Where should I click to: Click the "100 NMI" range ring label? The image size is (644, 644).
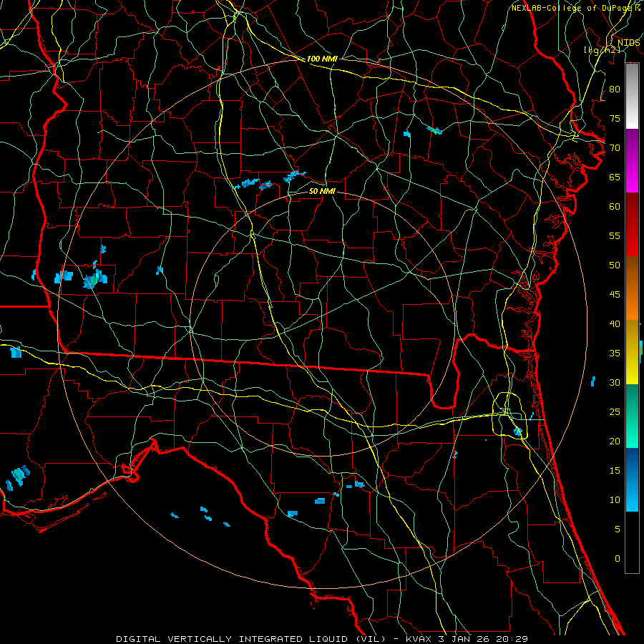pos(322,59)
